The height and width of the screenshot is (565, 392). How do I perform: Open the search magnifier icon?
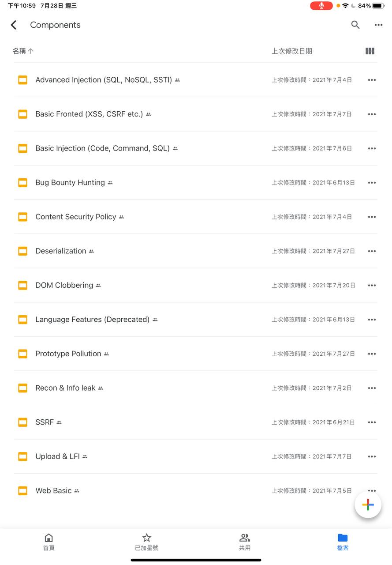point(355,25)
